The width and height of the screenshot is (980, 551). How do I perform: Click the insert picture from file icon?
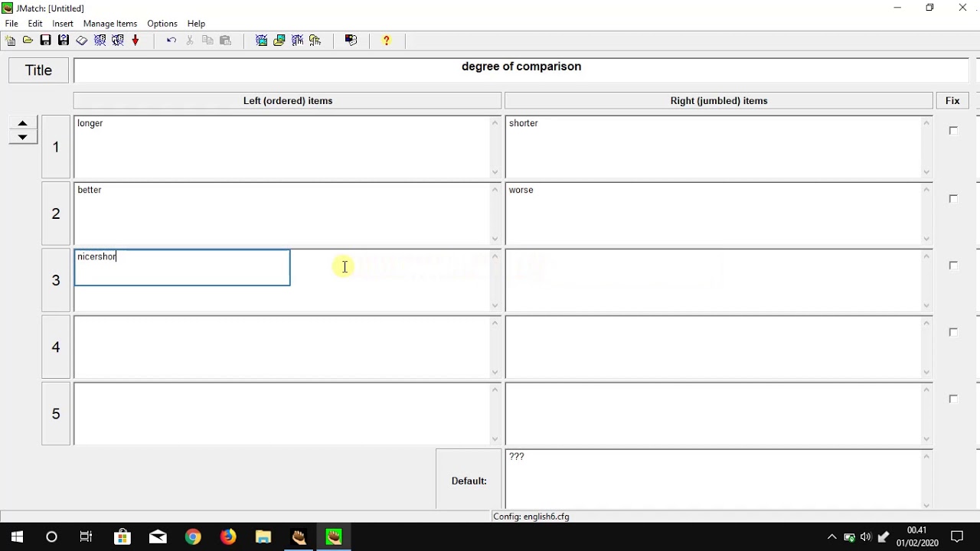[x=279, y=41]
